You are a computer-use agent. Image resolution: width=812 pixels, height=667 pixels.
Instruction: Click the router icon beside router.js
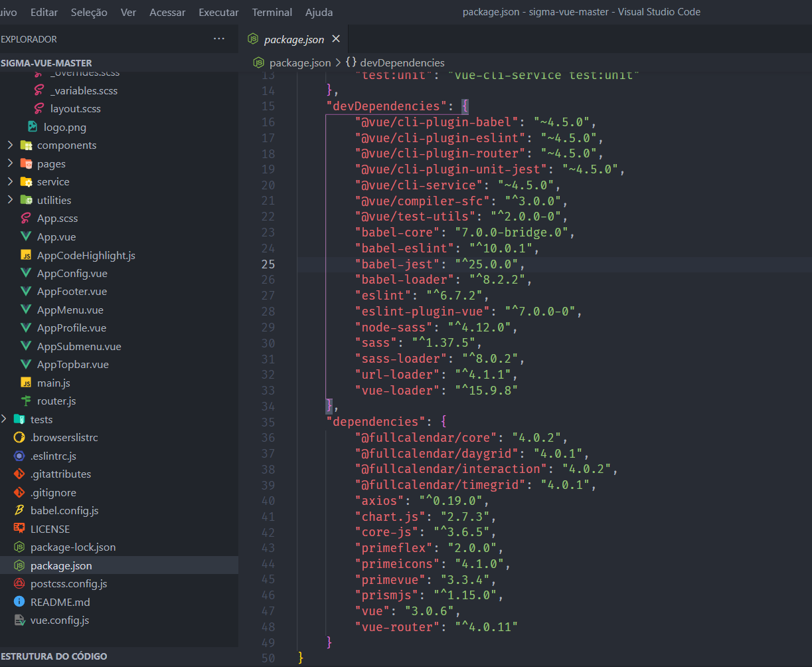(26, 401)
